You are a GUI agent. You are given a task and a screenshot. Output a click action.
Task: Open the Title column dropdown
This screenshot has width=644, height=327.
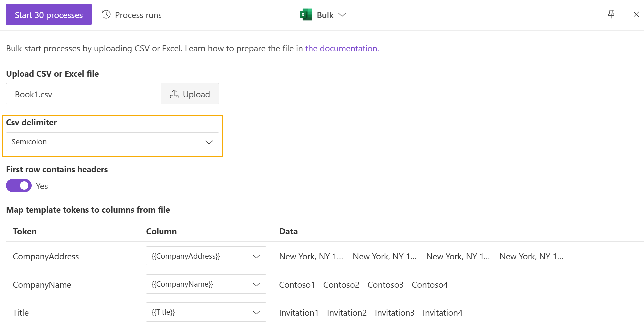pos(206,312)
